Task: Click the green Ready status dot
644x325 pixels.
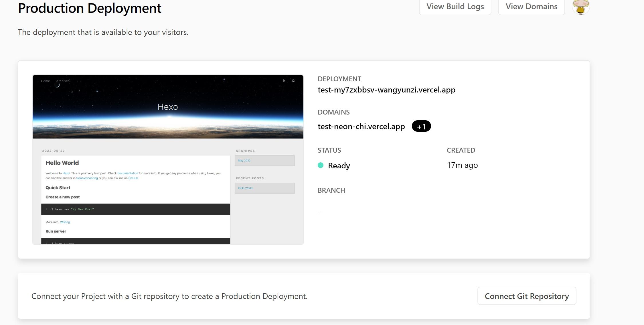Action: coord(321,165)
